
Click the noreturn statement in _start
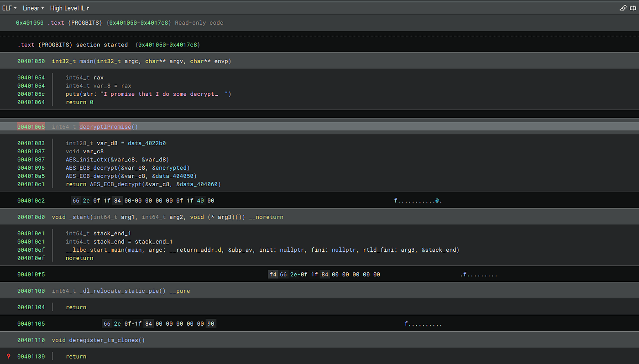click(x=79, y=258)
